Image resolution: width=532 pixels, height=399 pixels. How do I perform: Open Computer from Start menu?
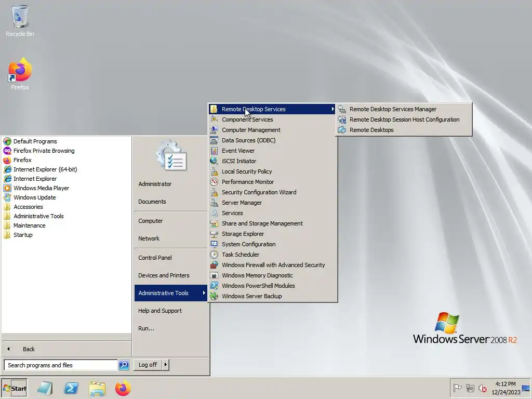(171, 221)
